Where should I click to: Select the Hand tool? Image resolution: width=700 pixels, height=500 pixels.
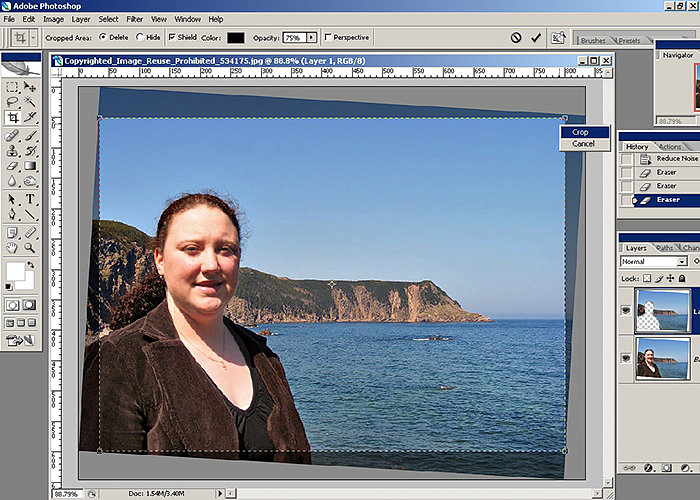click(12, 247)
